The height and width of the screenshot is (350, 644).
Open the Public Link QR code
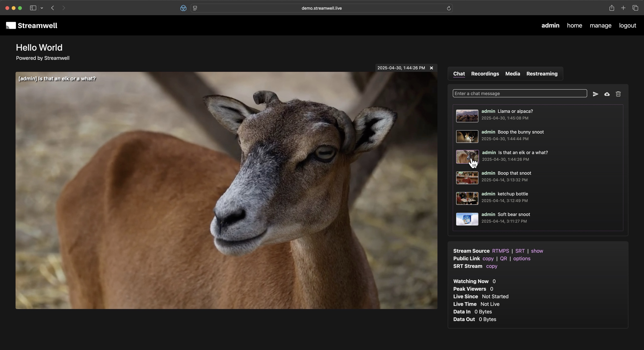[x=503, y=259]
